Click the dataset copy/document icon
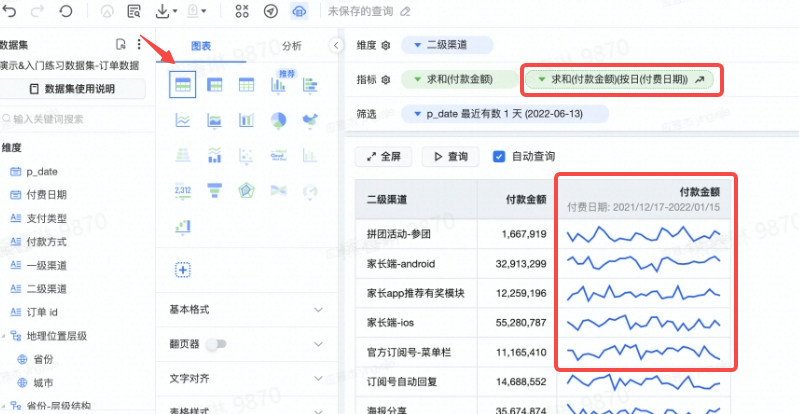The height and width of the screenshot is (414, 799). click(x=121, y=44)
